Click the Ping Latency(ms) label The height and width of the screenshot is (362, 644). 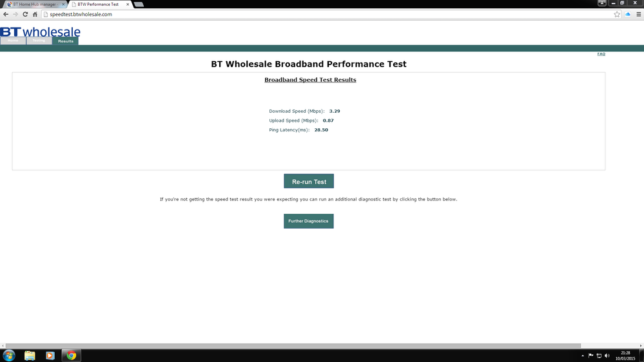point(289,130)
